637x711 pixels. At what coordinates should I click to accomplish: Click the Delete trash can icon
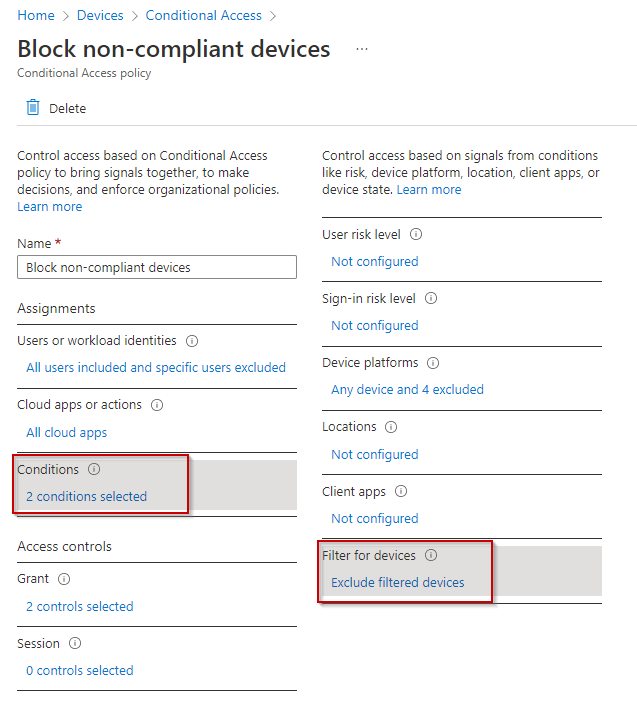coord(33,108)
